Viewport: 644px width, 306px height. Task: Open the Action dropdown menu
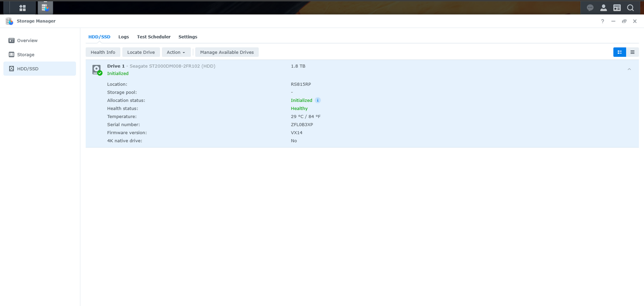(x=176, y=52)
